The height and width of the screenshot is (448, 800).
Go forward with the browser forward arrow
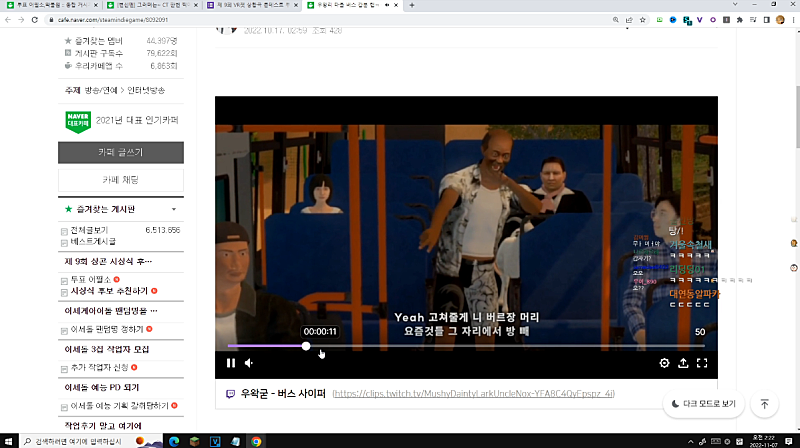click(x=21, y=20)
